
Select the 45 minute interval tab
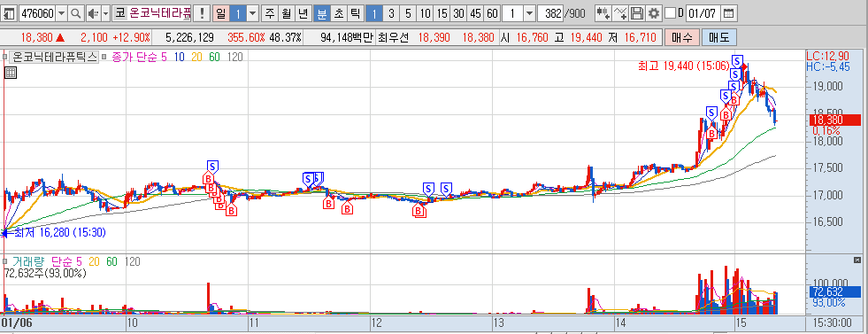tap(475, 12)
